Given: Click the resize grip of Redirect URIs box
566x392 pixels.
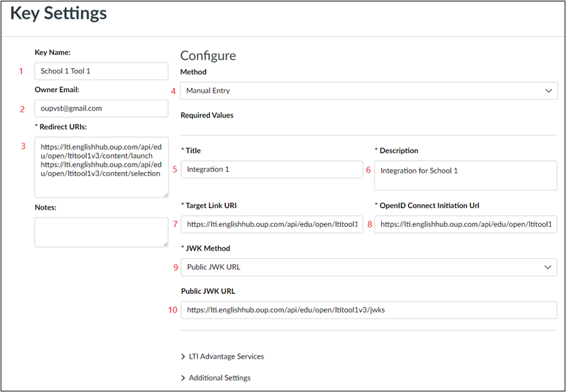Looking at the screenshot, I should click(x=166, y=195).
